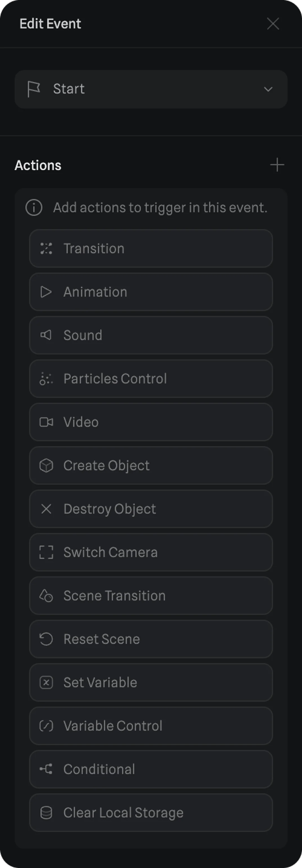Image resolution: width=302 pixels, height=868 pixels.
Task: Pick the Switch Camera action
Action: click(x=151, y=552)
